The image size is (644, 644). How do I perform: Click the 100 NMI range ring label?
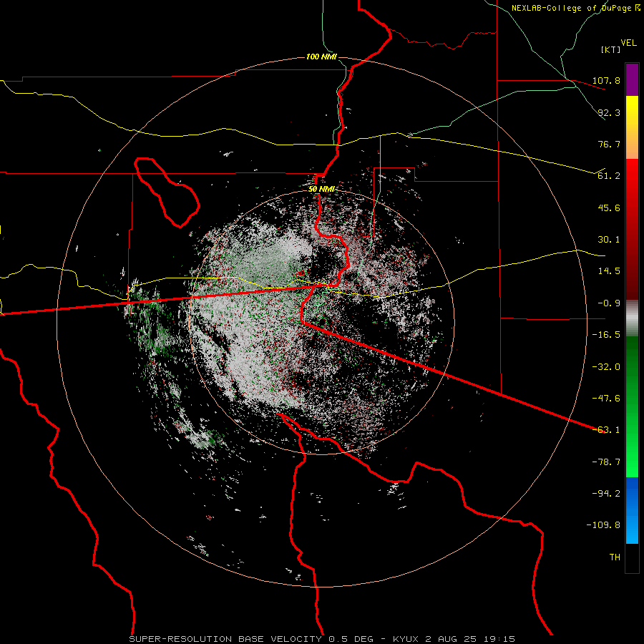(321, 57)
